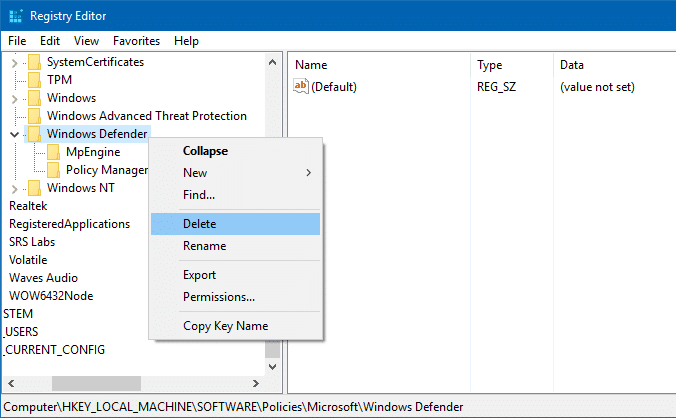Click the Windows NT folder icon
The height and width of the screenshot is (418, 676).
34,188
